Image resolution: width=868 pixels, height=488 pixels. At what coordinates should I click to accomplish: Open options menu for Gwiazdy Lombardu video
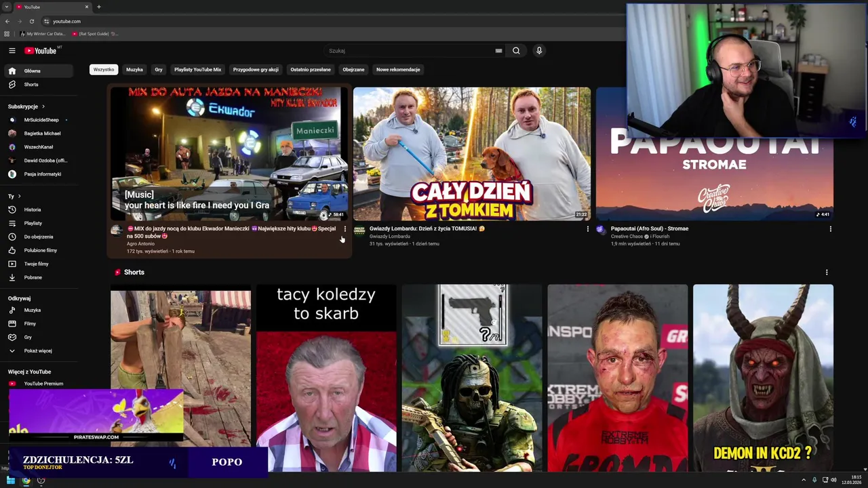tap(588, 229)
